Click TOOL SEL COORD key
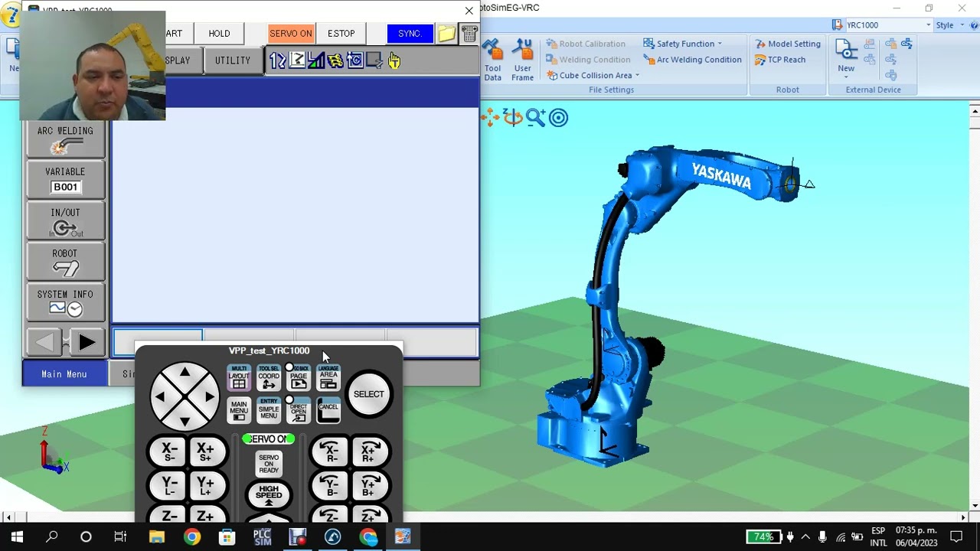This screenshot has height=551, width=980. click(x=269, y=378)
